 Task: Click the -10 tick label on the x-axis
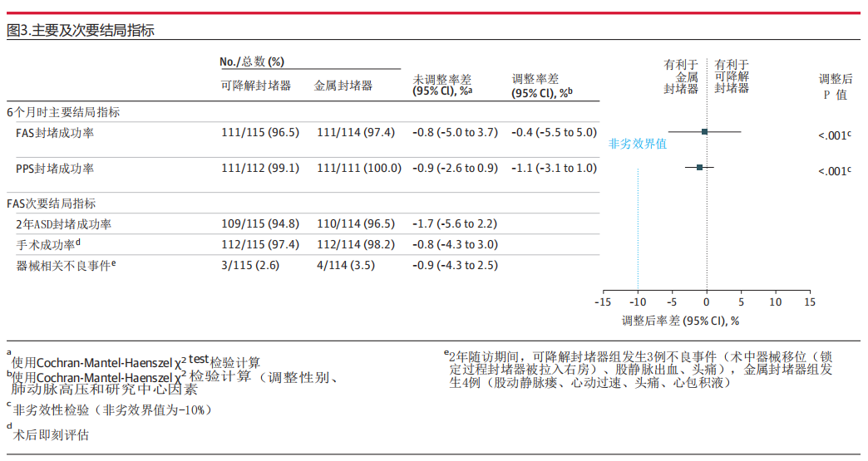coord(637,302)
